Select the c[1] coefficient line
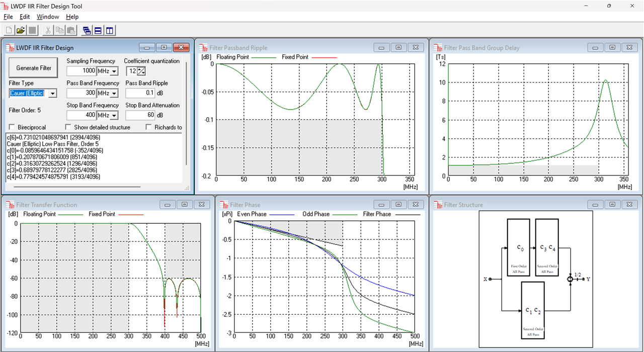Image resolution: width=644 pixels, height=352 pixels. pos(54,157)
